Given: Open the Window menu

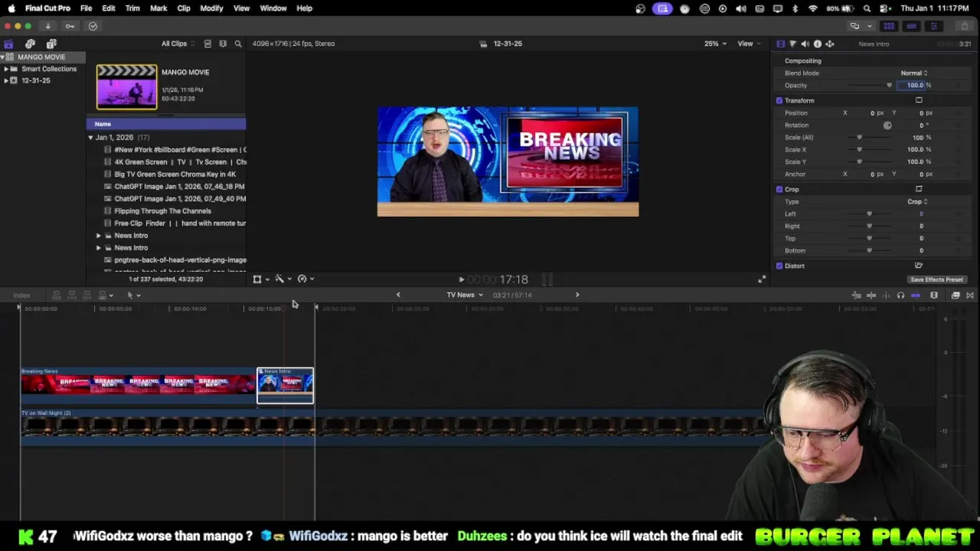Looking at the screenshot, I should [x=273, y=8].
